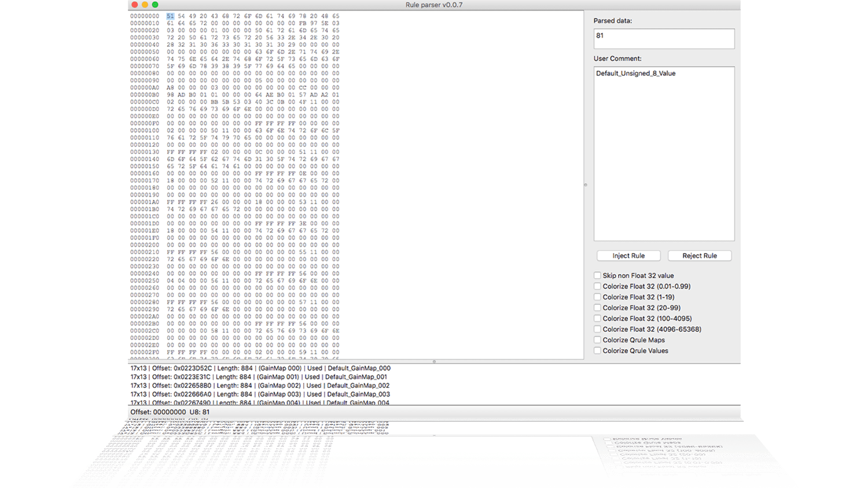Click inside the Parsed data field
This screenshot has height=488, width=868.
664,38
